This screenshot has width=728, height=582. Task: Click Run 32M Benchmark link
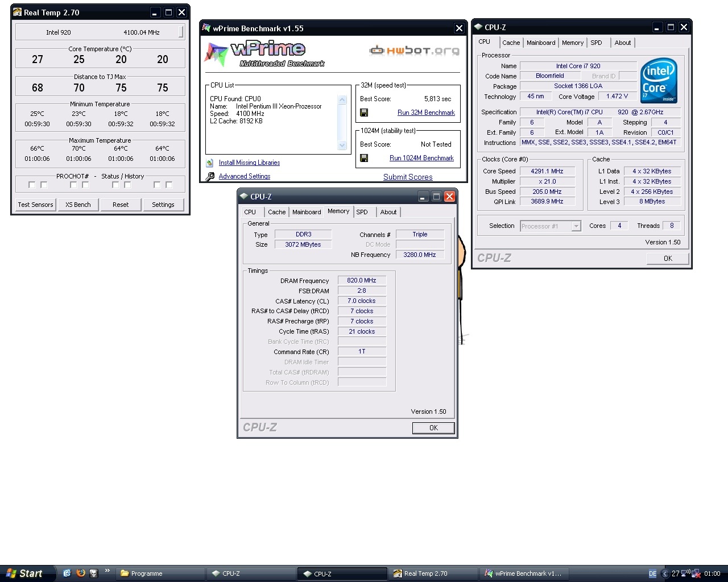[426, 113]
